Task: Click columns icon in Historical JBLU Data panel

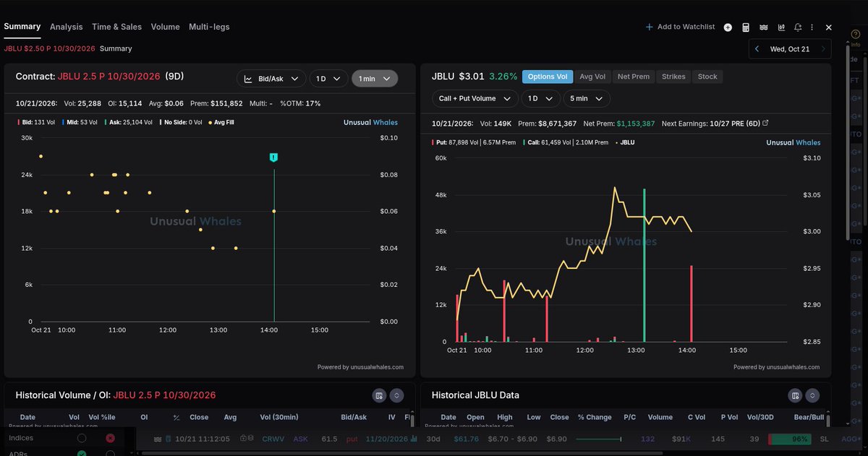Action: tap(795, 395)
